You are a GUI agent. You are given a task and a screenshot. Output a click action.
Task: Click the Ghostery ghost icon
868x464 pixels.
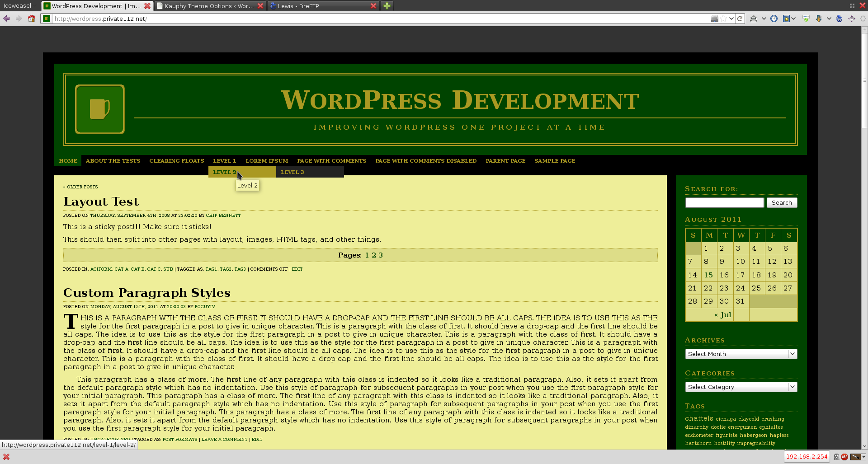836,457
